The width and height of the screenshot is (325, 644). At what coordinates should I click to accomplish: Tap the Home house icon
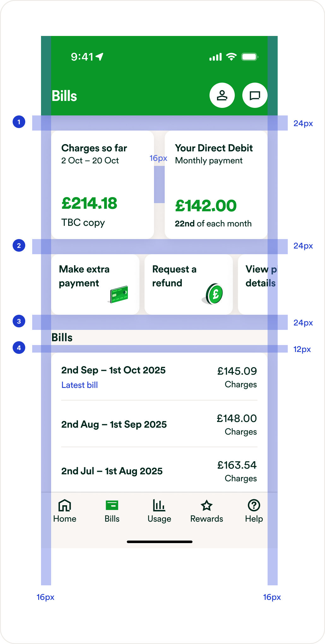[x=65, y=505]
